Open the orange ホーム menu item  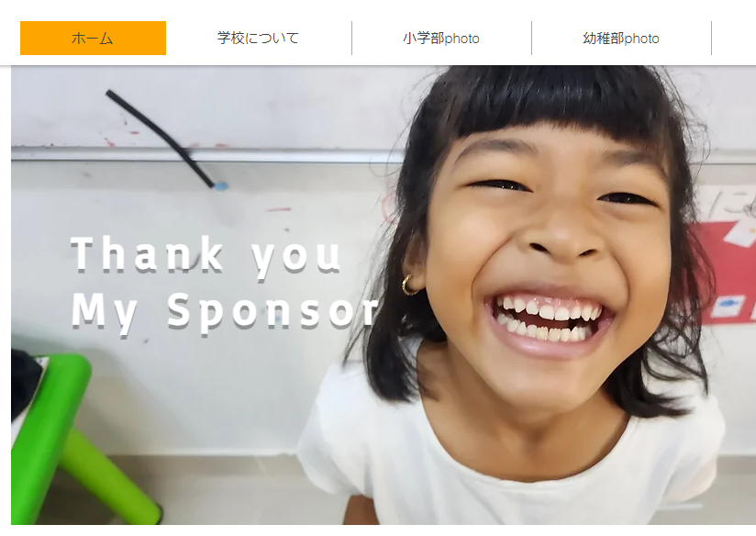(93, 39)
